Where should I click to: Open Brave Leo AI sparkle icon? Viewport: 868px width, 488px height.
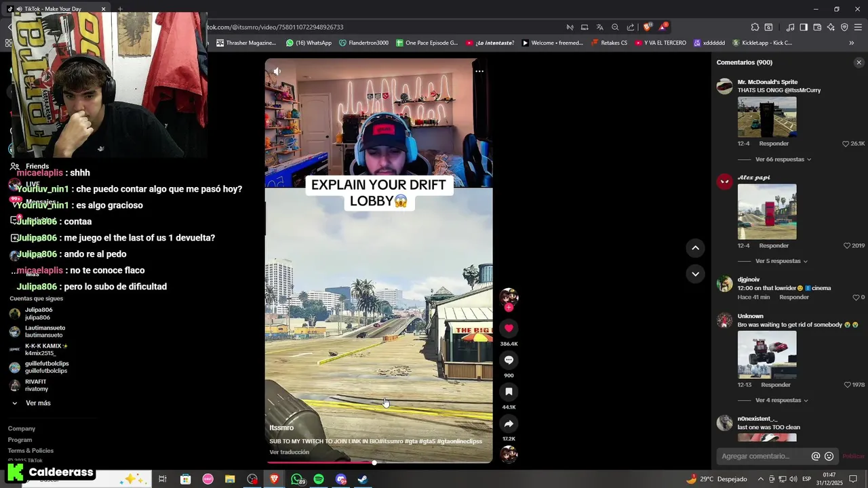831,27
